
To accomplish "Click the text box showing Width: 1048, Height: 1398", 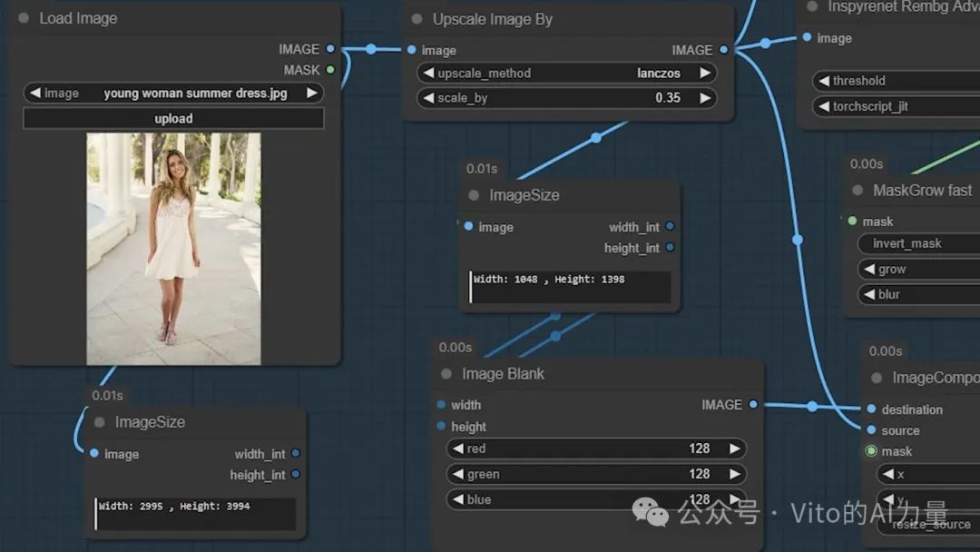I will click(570, 287).
